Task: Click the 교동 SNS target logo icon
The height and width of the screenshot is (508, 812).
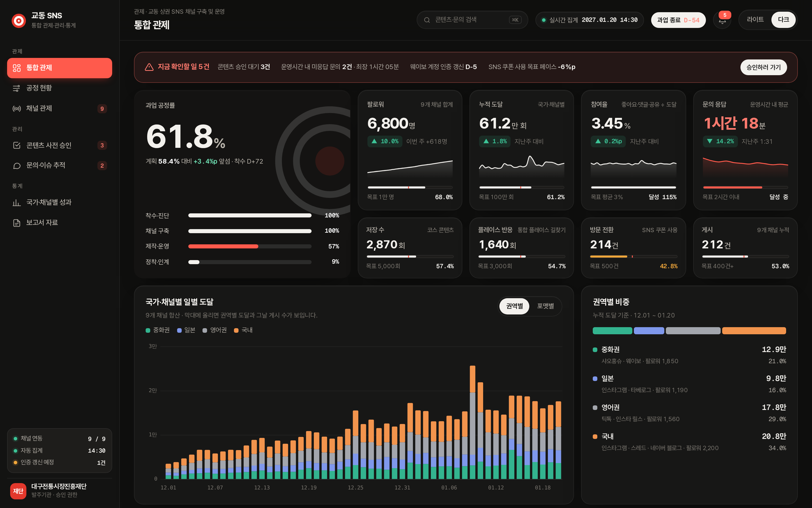Action: (19, 21)
